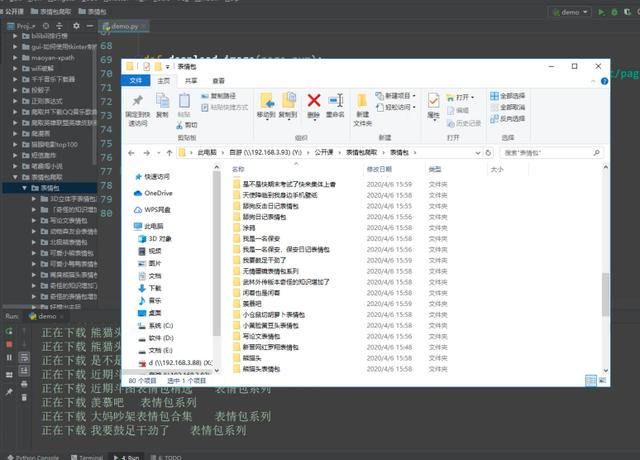Screen dimensions: 640x460
Task: Click the Edit (编辑) item in Open group
Action: (x=458, y=111)
